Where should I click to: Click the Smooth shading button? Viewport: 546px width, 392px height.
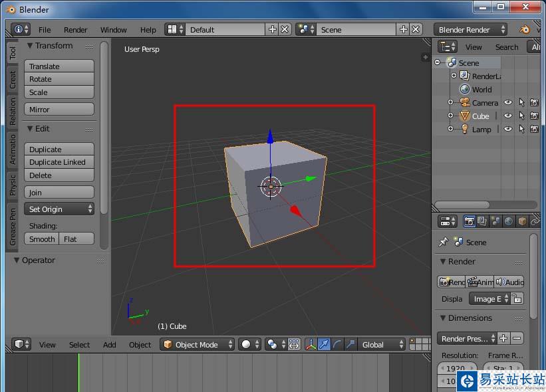42,239
